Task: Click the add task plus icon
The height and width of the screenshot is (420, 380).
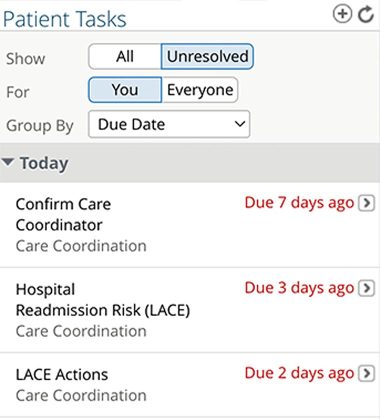Action: pyautogui.click(x=342, y=14)
